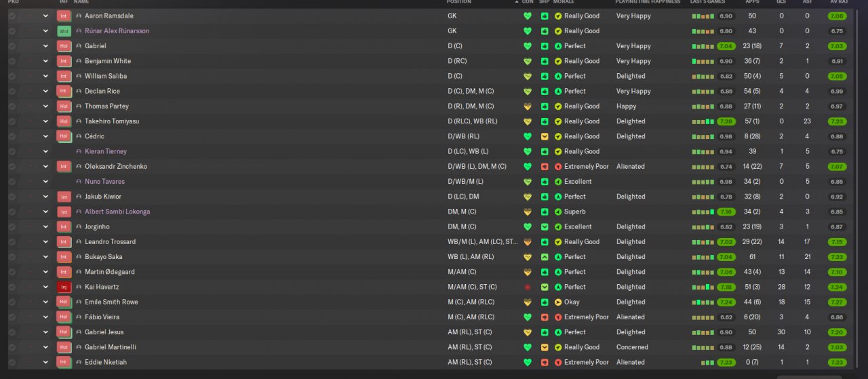Click the Int badge beside Declan Rice

pos(64,92)
